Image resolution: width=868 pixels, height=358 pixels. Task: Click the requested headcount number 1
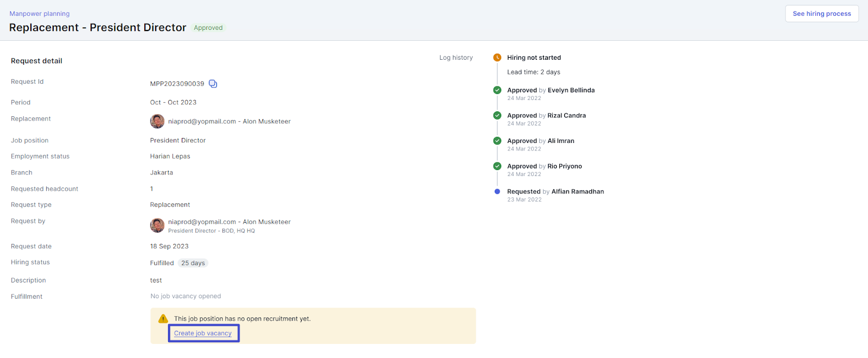coord(152,189)
